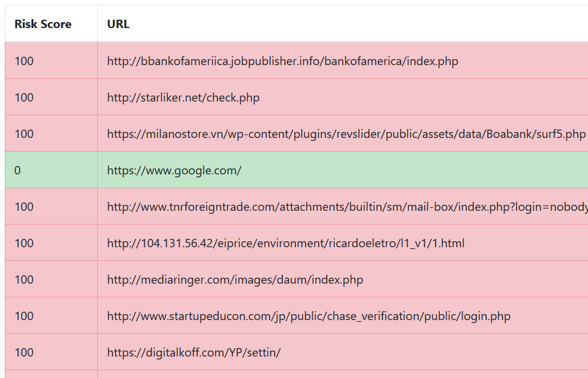The height and width of the screenshot is (378, 588).
Task: Select the mediaringer.com/images/daum URL cell
Action: tap(343, 279)
